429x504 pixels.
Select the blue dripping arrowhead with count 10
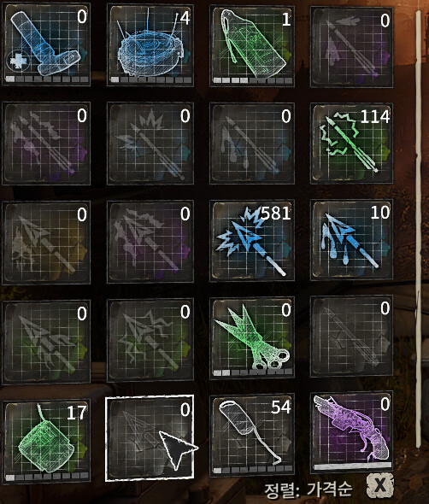[x=351, y=240]
